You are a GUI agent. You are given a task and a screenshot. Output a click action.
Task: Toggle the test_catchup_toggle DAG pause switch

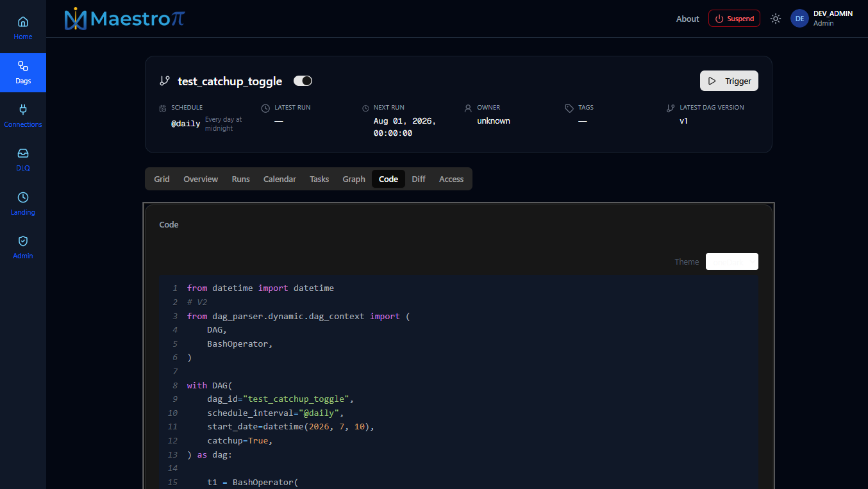click(x=303, y=81)
